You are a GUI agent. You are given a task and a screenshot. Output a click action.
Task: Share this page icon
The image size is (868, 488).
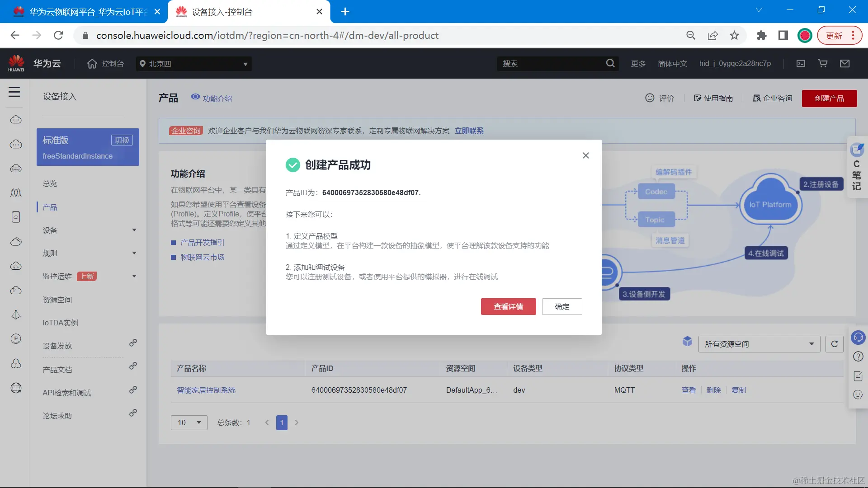tap(712, 35)
